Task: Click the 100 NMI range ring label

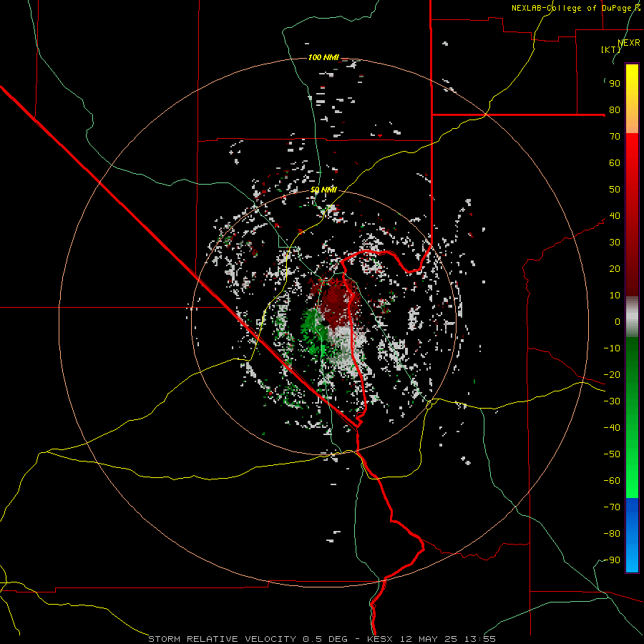Action: pos(323,57)
